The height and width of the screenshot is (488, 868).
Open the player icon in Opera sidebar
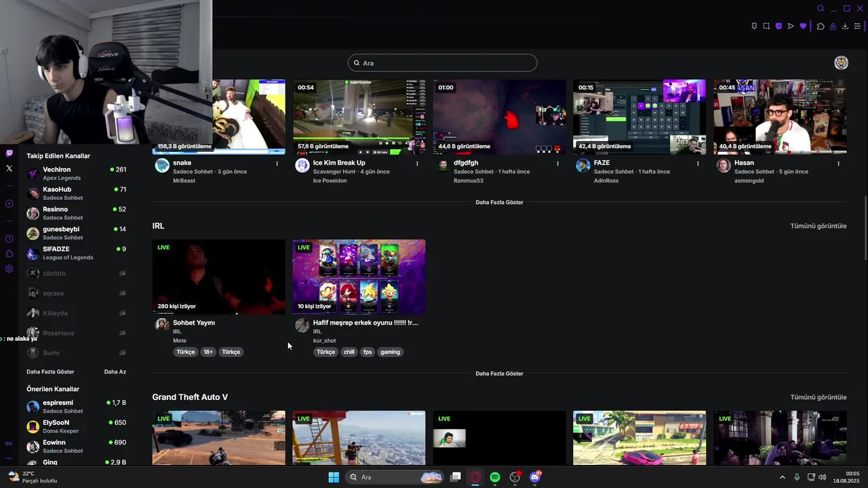click(9, 203)
